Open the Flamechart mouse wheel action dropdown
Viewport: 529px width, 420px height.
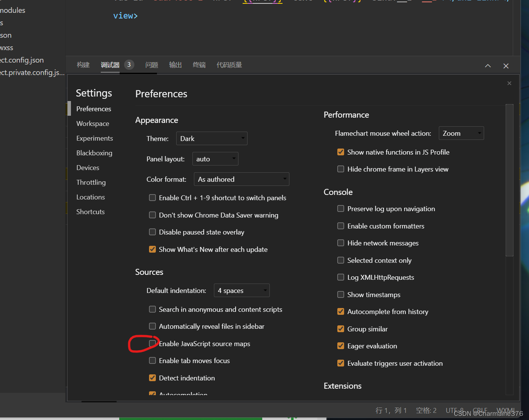click(x=461, y=133)
